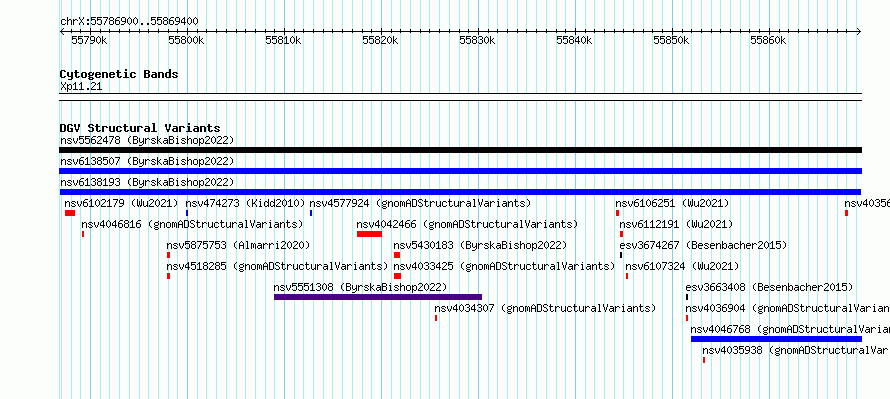This screenshot has height=399, width=890.
Task: Click the nsv4034307 red variant marker
Action: (x=436, y=318)
